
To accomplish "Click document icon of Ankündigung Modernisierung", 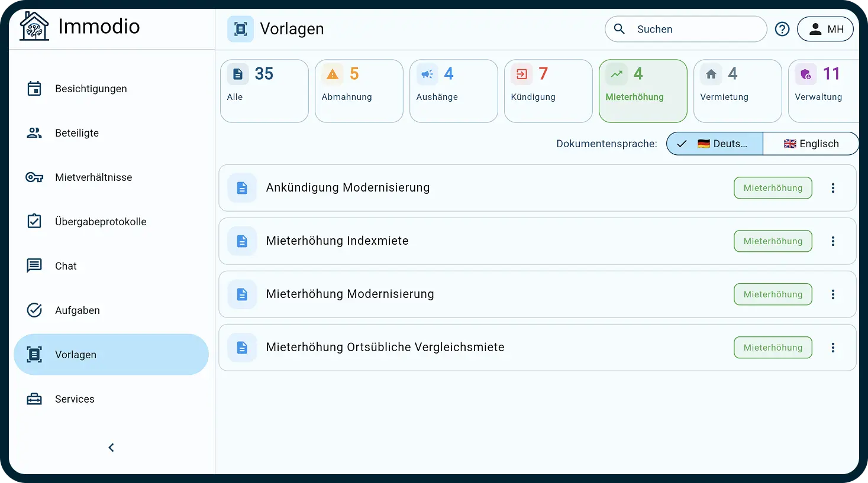I will pyautogui.click(x=242, y=188).
